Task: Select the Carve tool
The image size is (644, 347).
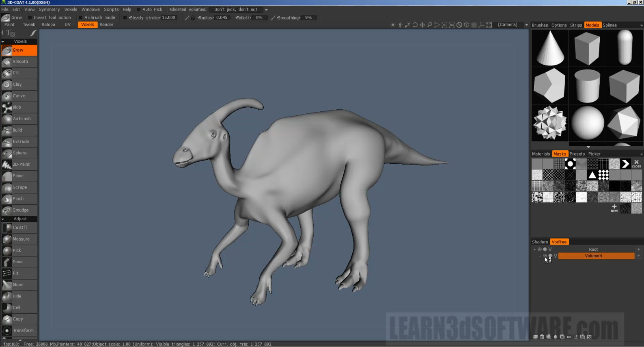Action: [x=19, y=96]
